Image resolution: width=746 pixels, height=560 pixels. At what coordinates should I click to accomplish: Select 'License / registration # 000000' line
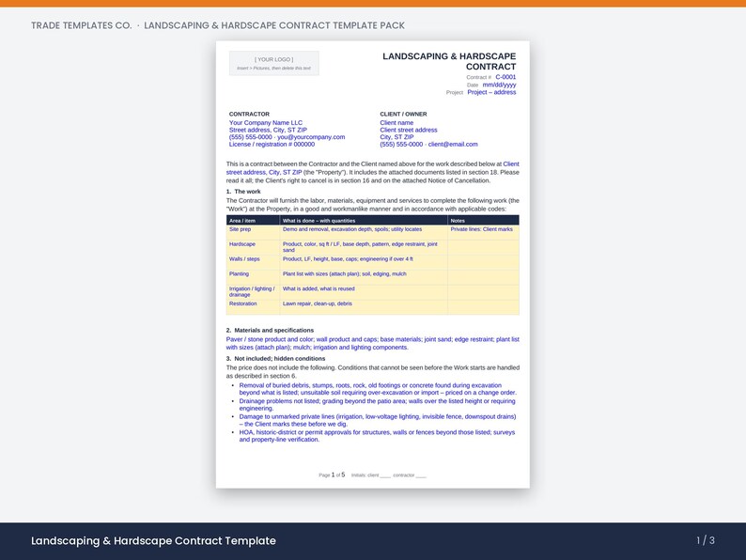coord(272,144)
